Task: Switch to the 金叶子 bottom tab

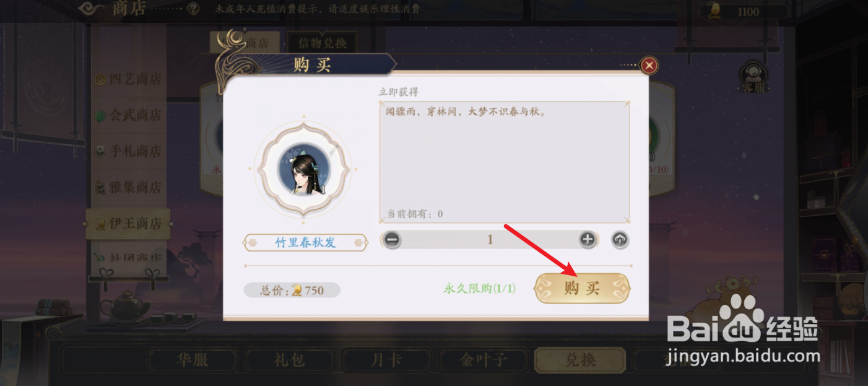Action: (483, 360)
